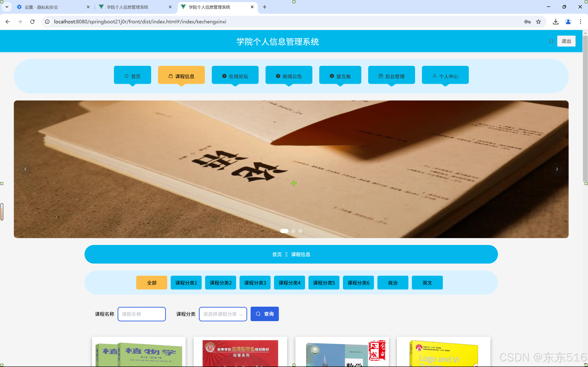The height and width of the screenshot is (367, 588).
Task: View site information icon beside URL
Action: click(x=47, y=22)
